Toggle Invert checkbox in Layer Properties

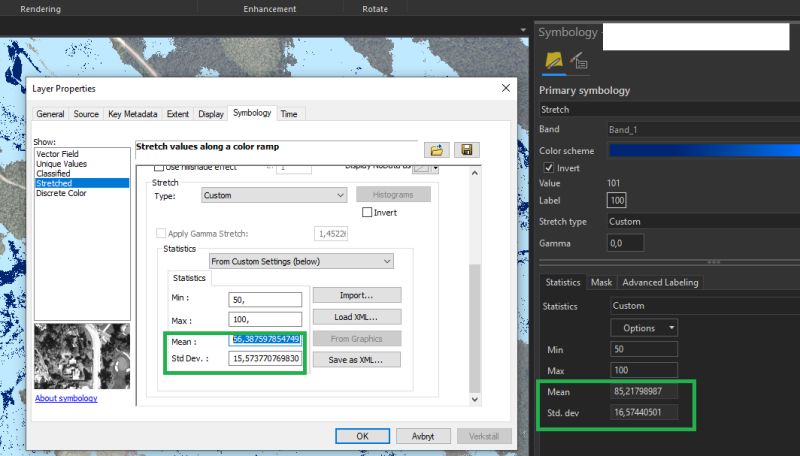tap(367, 212)
